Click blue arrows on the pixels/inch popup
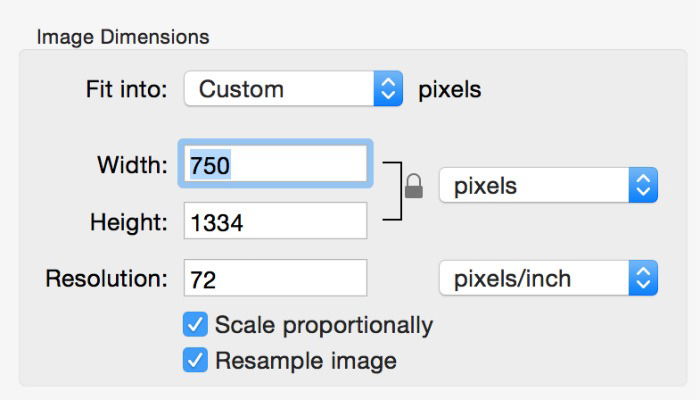700x400 pixels. (x=643, y=278)
